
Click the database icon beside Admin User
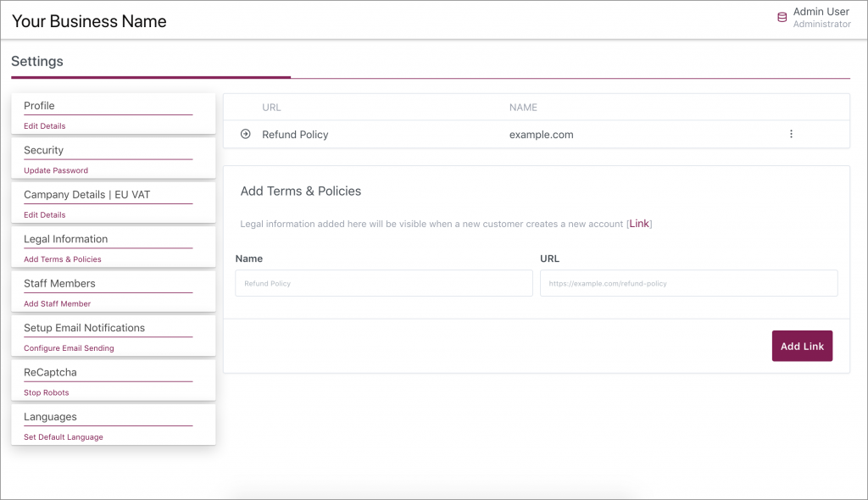[x=782, y=18]
